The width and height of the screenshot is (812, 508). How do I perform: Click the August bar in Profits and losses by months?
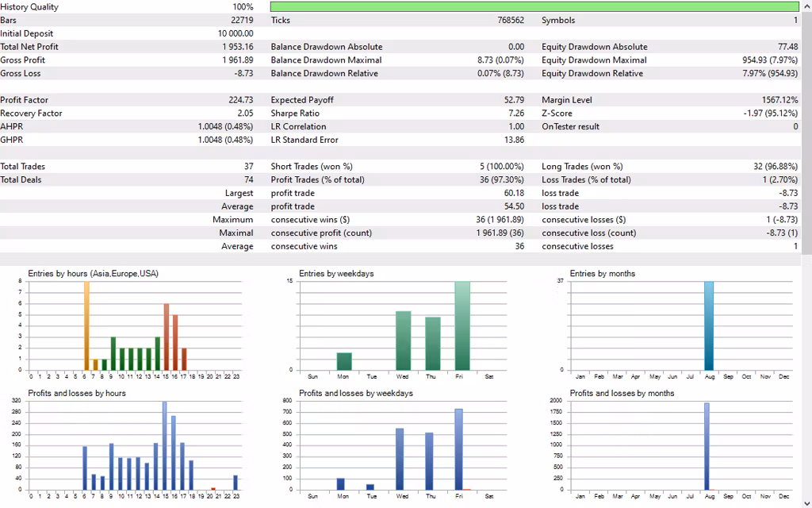coord(707,446)
